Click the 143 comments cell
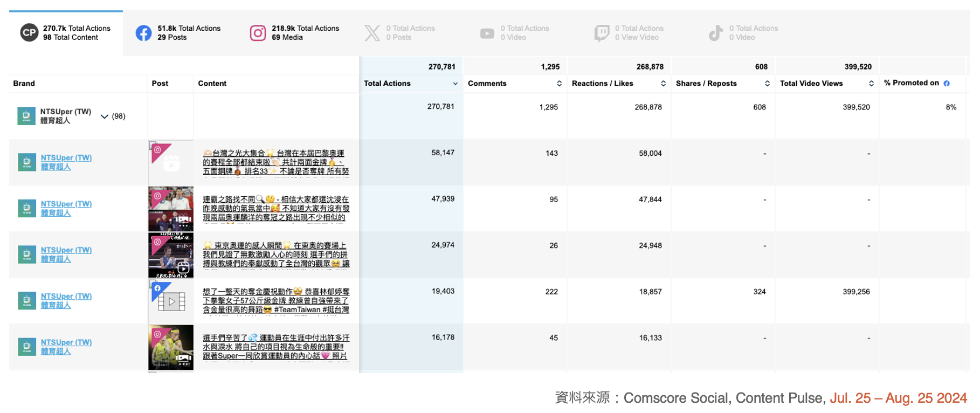Image resolution: width=980 pixels, height=413 pixels. point(551,153)
